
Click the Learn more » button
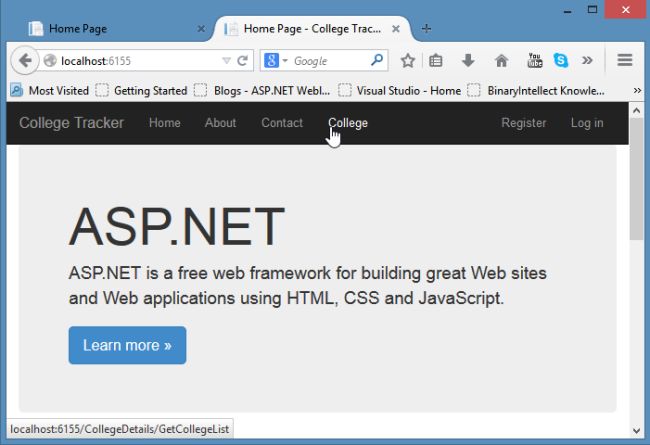[x=127, y=345]
